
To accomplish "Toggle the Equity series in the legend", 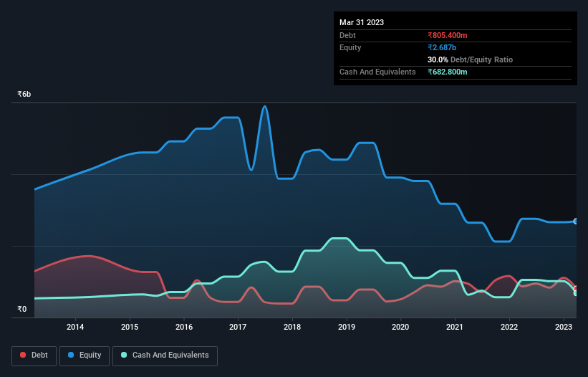I will point(85,355).
